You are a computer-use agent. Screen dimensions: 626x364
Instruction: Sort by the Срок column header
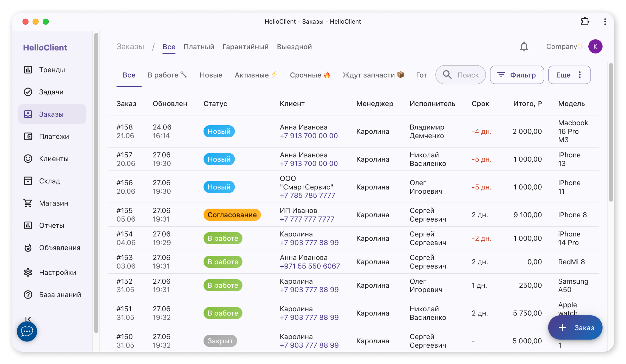(x=480, y=103)
